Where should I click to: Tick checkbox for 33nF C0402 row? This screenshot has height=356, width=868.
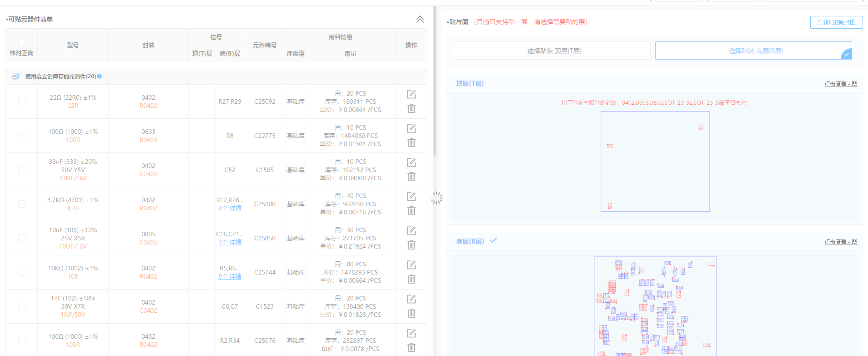(22, 170)
